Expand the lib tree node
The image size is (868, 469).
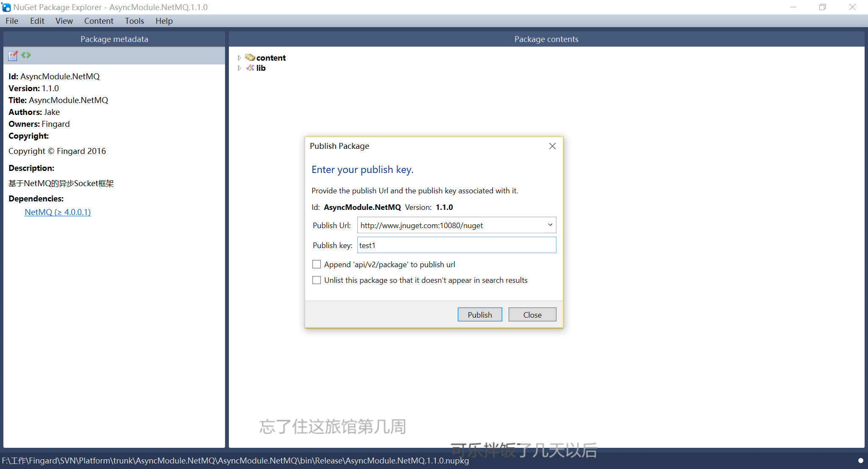tap(239, 68)
